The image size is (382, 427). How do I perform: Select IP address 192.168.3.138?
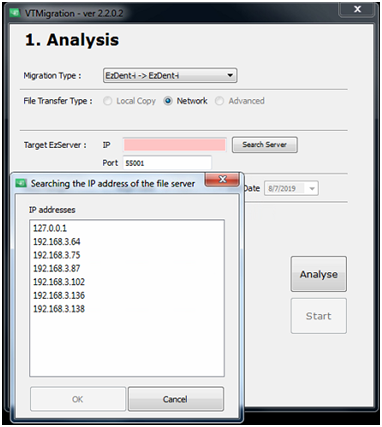tap(59, 309)
